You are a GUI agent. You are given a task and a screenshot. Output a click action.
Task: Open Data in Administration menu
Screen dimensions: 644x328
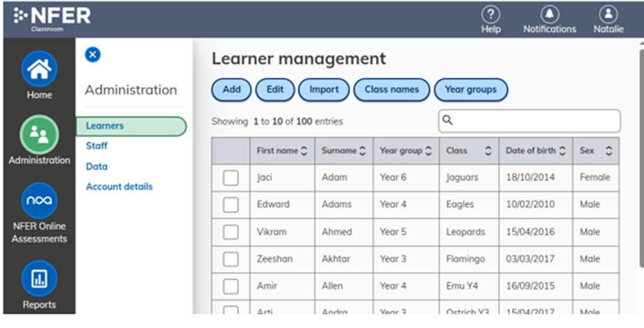coord(97,167)
